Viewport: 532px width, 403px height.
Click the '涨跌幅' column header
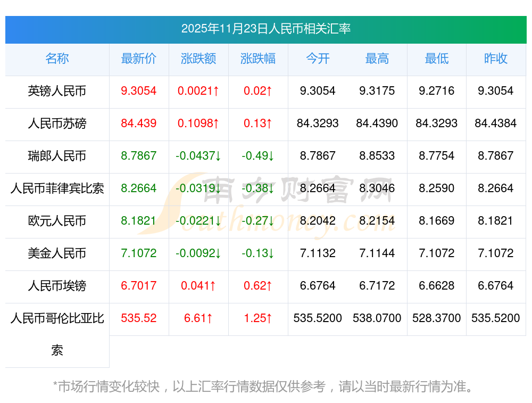258,59
